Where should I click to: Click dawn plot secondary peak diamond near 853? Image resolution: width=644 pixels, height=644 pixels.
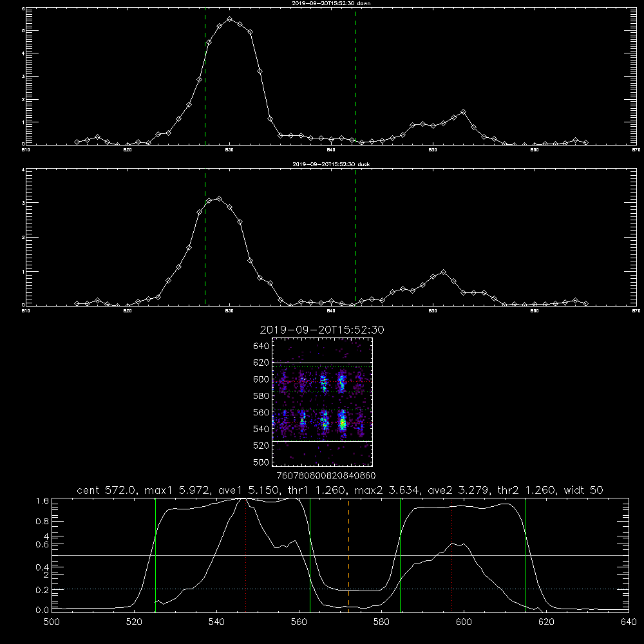(x=463, y=111)
